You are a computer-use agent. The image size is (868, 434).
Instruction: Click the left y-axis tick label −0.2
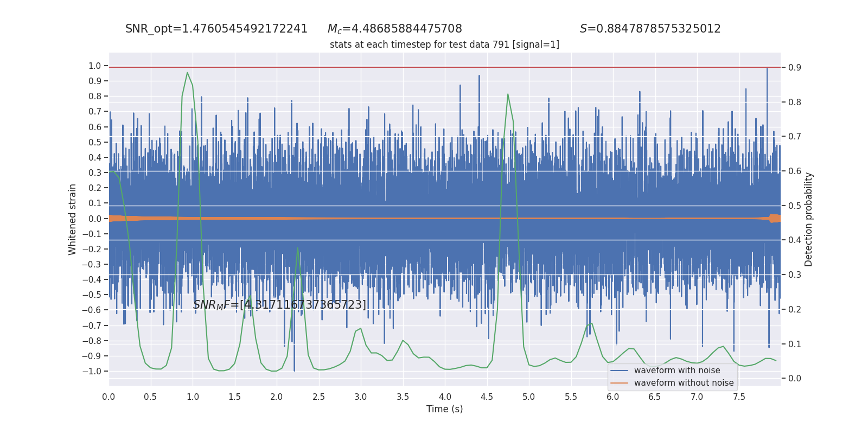coord(92,249)
